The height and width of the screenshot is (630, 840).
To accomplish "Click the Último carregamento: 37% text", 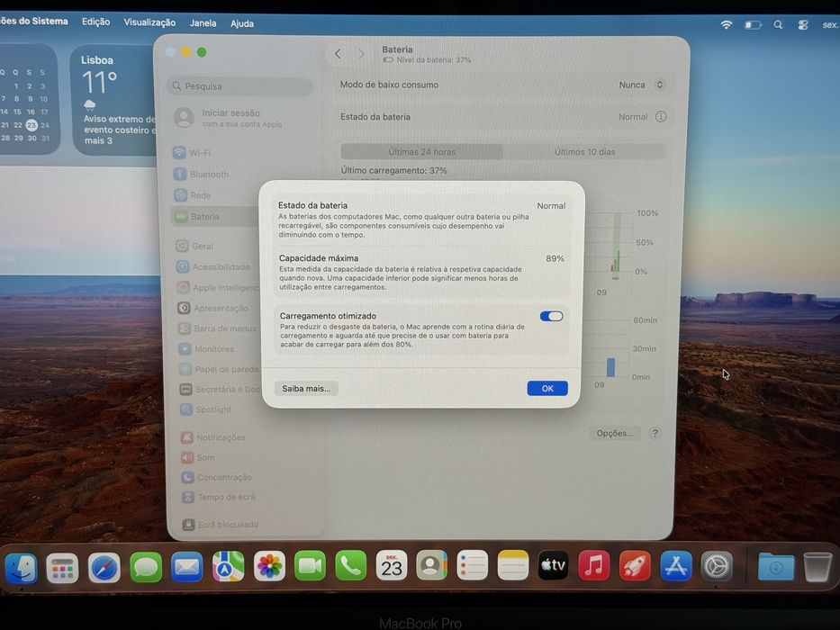I will point(393,170).
